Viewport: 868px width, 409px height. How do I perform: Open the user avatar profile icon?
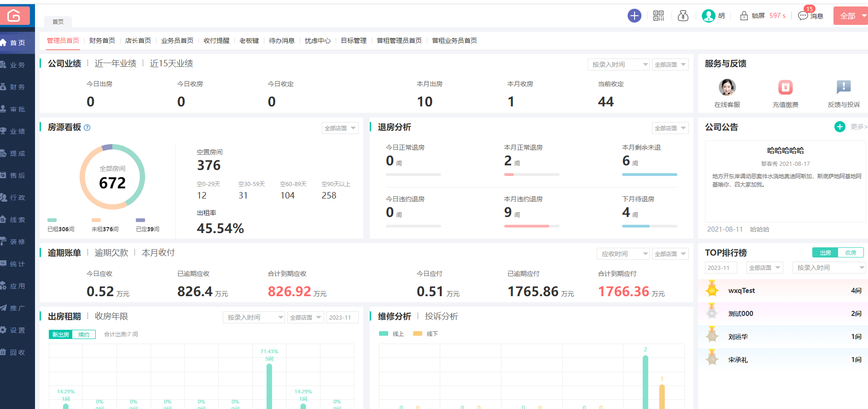pyautogui.click(x=708, y=16)
